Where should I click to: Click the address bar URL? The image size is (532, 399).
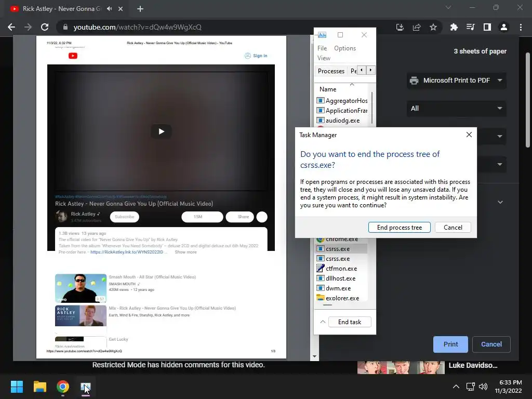(137, 27)
